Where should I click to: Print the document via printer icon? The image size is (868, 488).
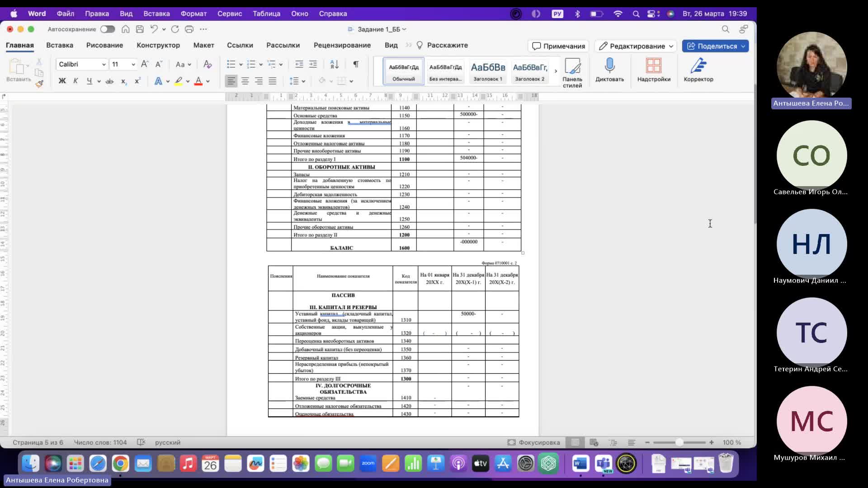(x=189, y=29)
